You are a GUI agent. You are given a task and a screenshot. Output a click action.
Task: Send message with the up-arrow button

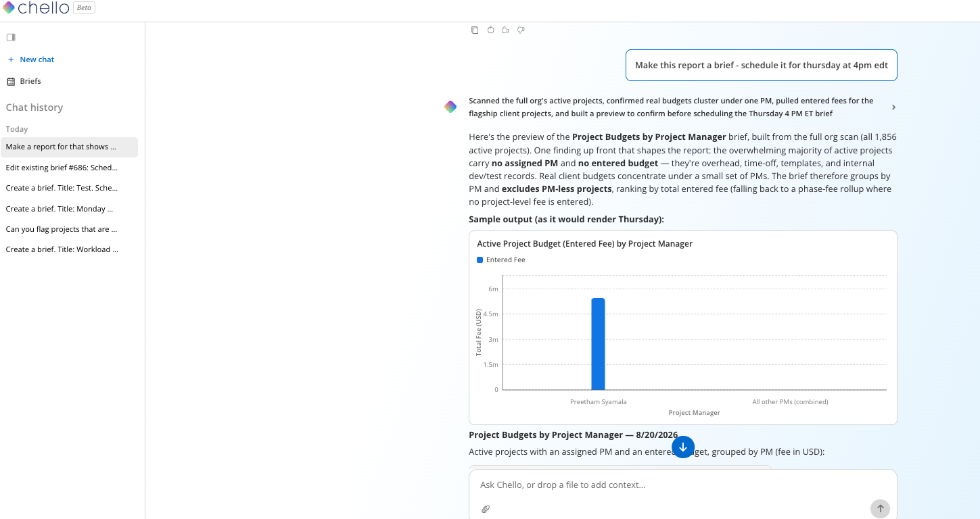[880, 509]
